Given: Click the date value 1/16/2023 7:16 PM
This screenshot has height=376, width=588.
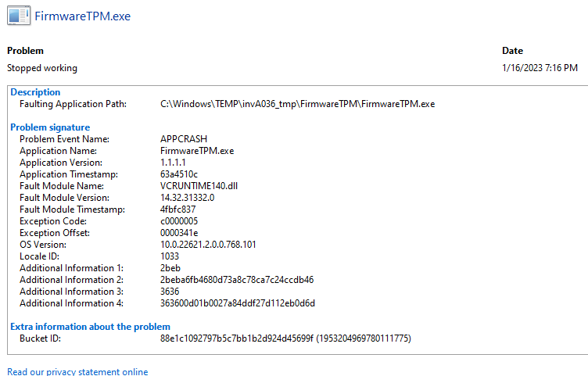Looking at the screenshot, I should (540, 68).
